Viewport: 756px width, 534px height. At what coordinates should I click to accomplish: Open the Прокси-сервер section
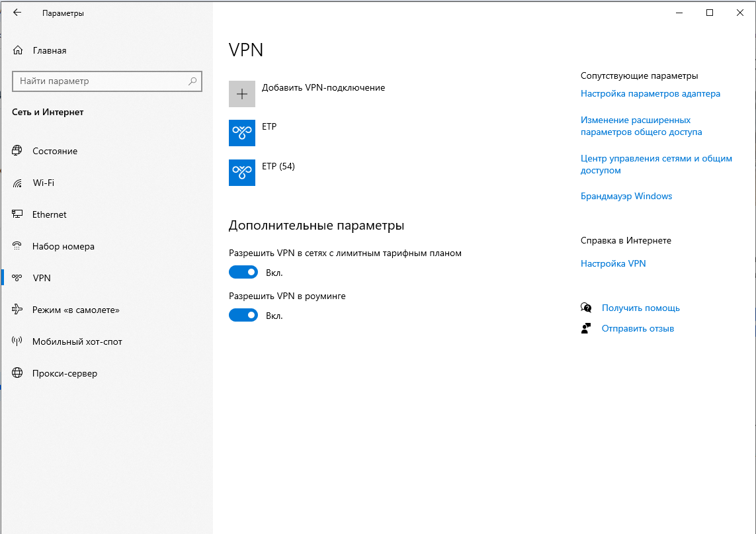(65, 373)
